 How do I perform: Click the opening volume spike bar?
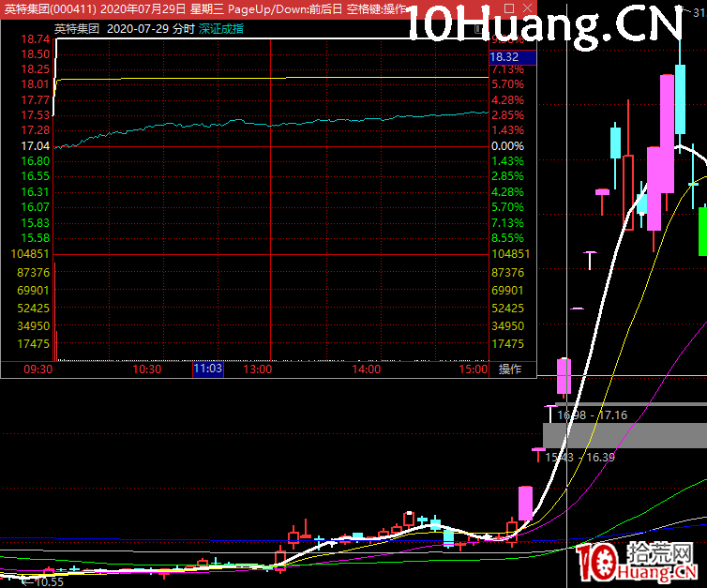click(54, 311)
